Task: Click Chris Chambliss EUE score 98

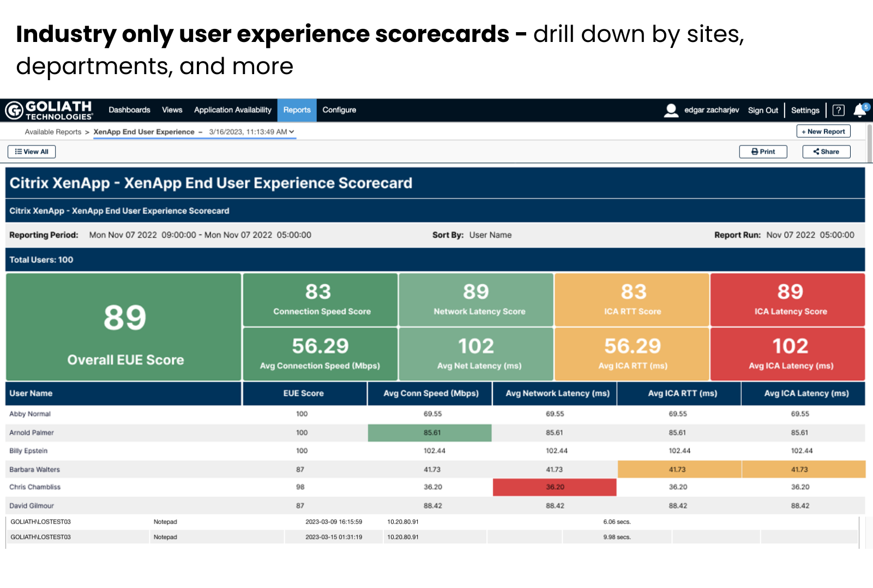Action: point(300,487)
